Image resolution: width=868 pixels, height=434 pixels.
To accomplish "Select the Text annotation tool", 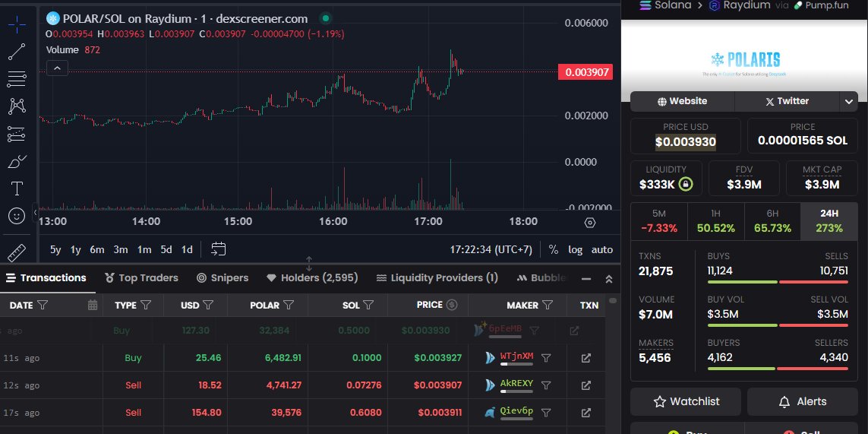I will click(17, 188).
